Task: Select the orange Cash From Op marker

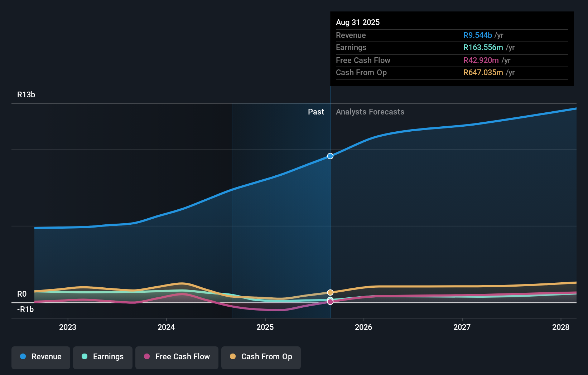Action: 329,292
